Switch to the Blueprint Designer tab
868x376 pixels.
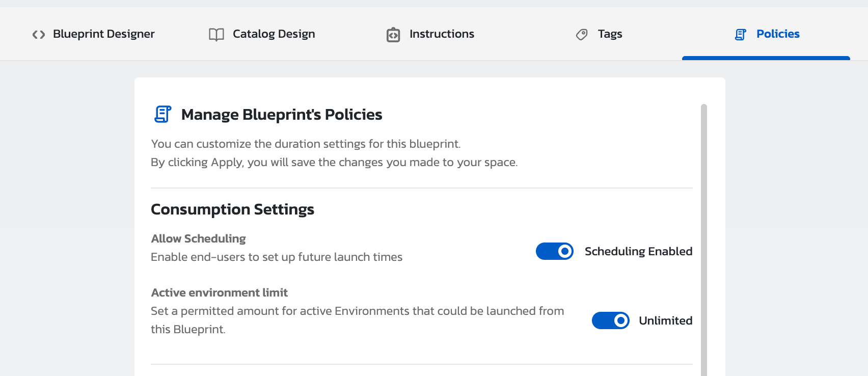point(103,34)
